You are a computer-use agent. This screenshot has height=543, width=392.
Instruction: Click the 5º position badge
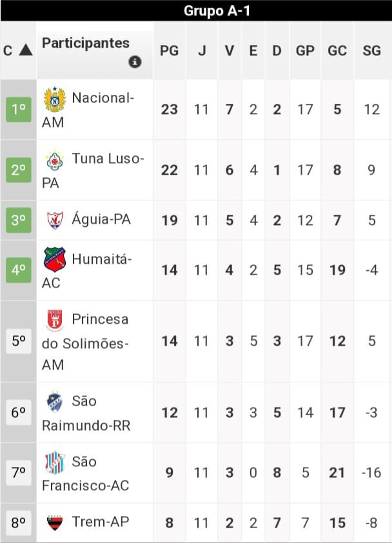(x=19, y=341)
